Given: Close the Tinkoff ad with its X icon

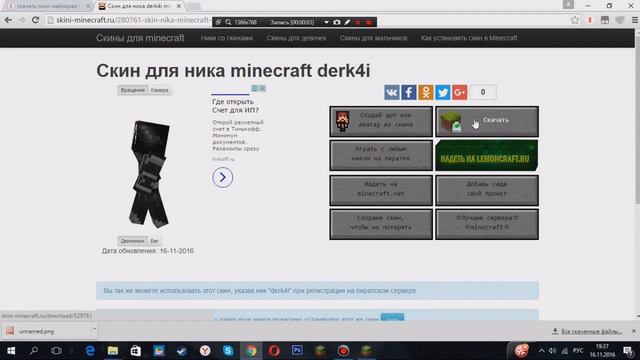Looking at the screenshot, I should coord(262,88).
